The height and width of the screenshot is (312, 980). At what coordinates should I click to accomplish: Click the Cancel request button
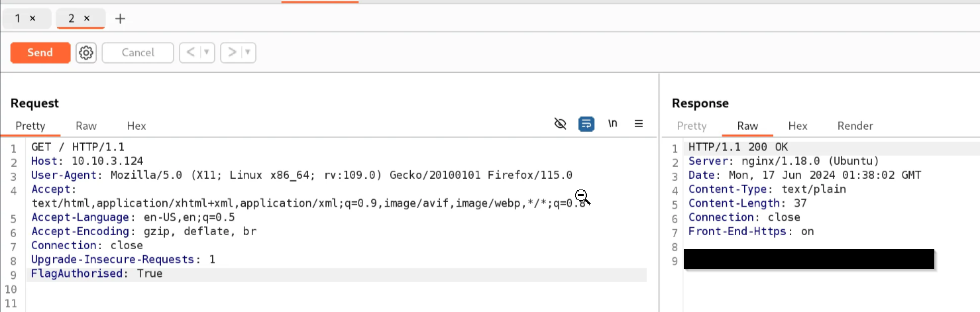138,52
